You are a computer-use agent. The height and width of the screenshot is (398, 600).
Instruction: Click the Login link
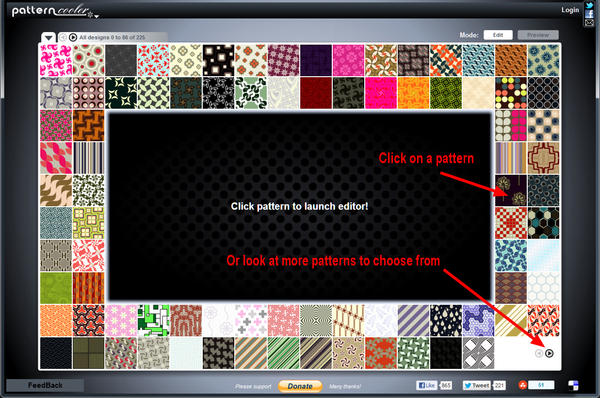click(570, 10)
